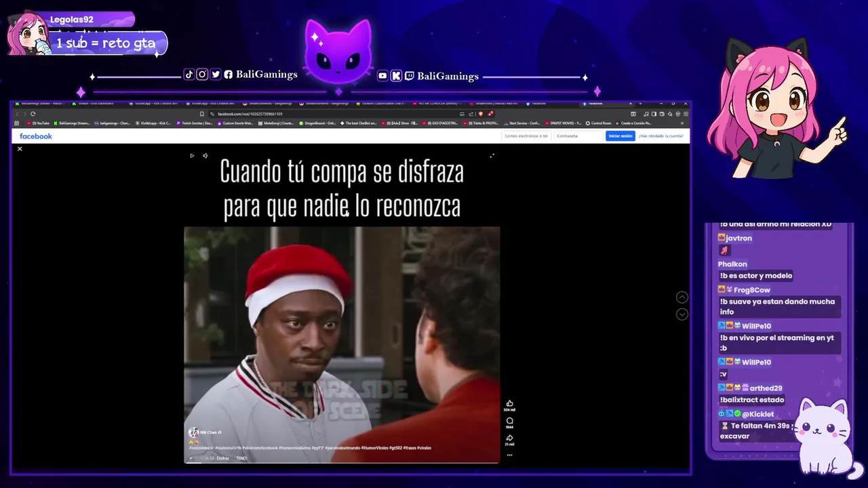The image size is (868, 488).
Task: Like the reel with the thumbs-up icon
Action: pos(509,403)
